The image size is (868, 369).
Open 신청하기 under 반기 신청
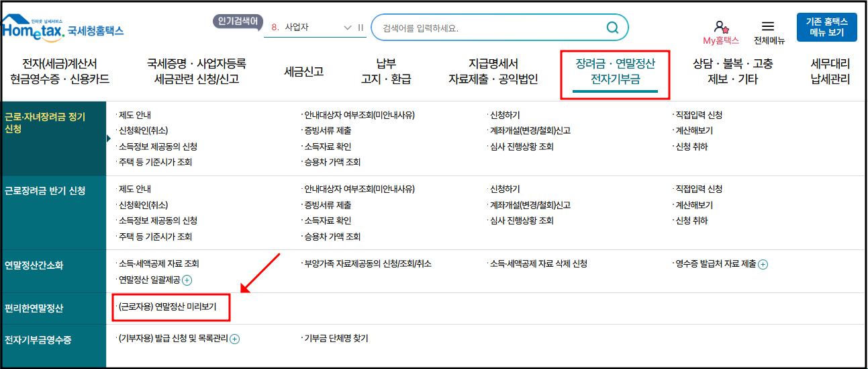[x=505, y=190]
